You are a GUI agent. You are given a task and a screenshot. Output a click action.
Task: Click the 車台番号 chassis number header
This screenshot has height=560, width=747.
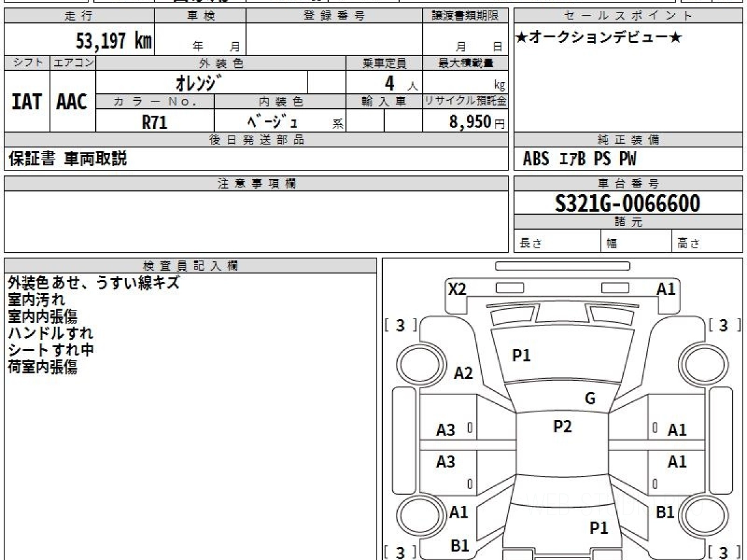click(628, 184)
